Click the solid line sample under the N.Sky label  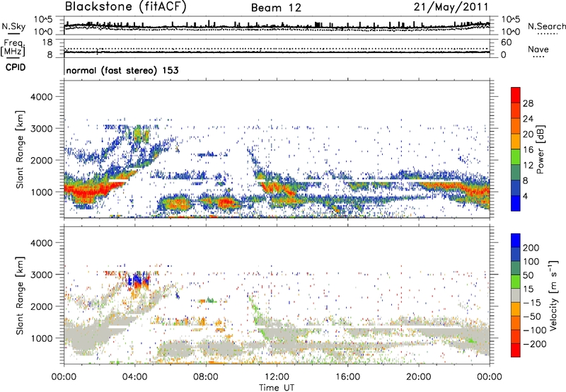tap(13, 34)
